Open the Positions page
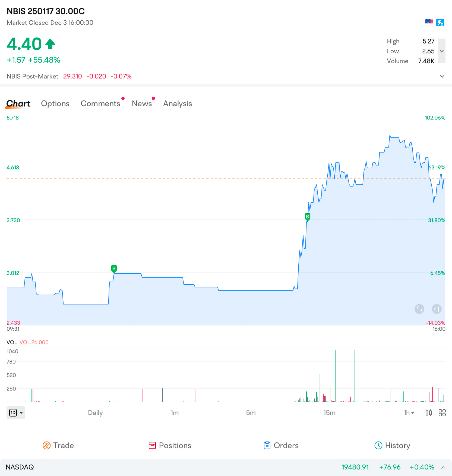Viewport: 452px width, 476px height. click(170, 446)
